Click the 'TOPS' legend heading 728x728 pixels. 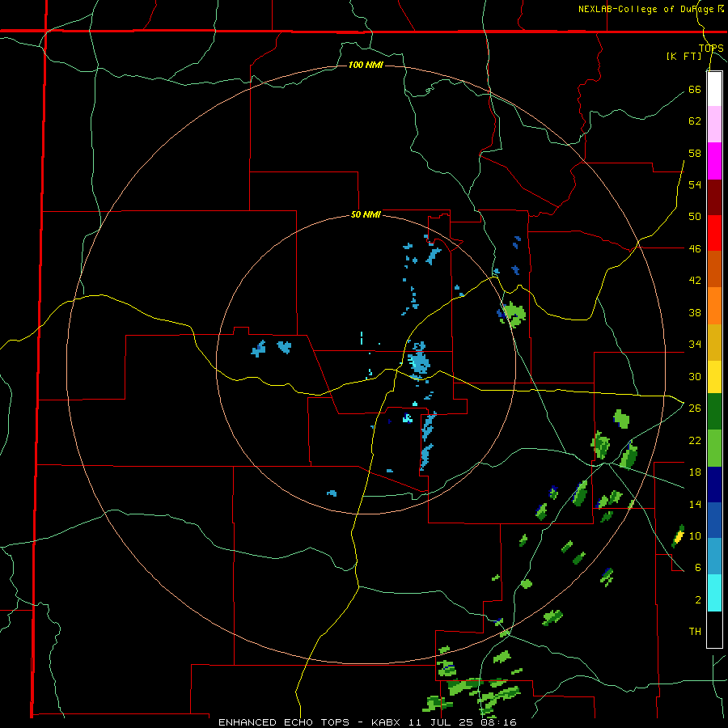pyautogui.click(x=711, y=49)
